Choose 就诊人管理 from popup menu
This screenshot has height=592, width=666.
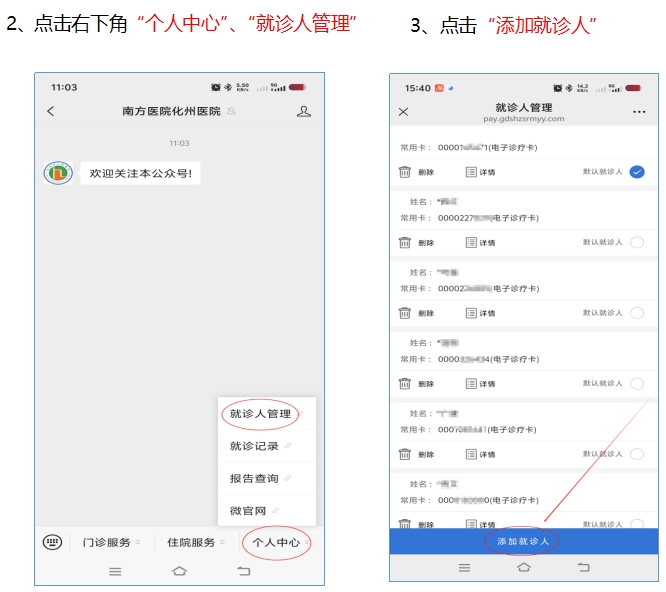[261, 414]
